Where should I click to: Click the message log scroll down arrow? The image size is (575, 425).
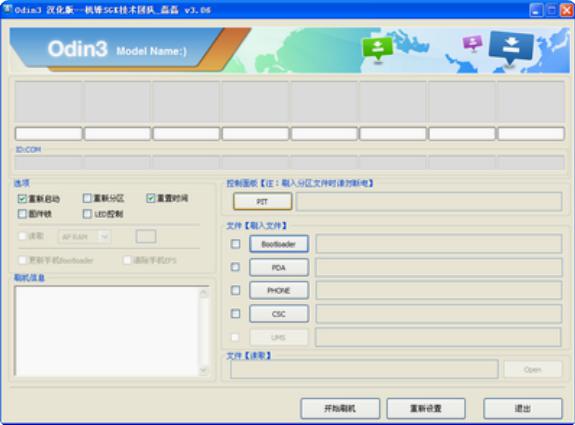204,370
